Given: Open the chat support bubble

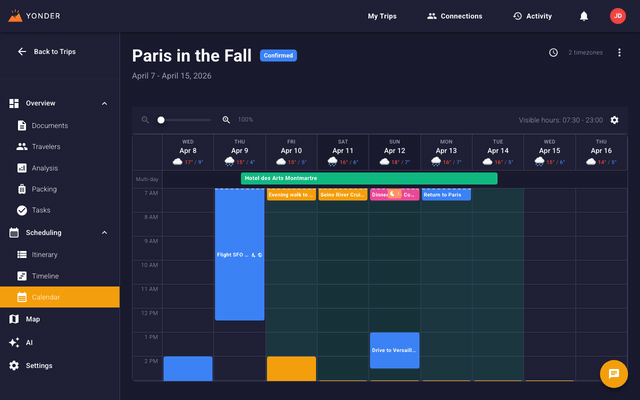Looking at the screenshot, I should click(x=613, y=373).
